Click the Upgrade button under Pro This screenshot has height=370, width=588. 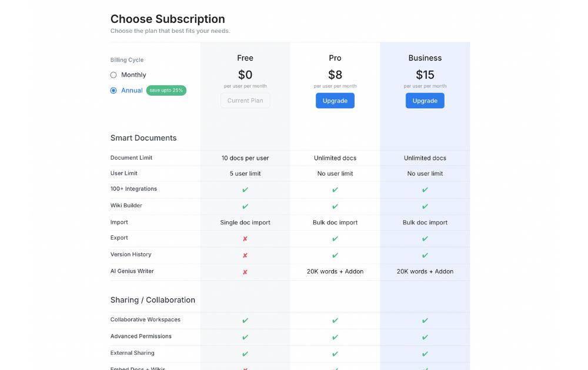point(335,101)
